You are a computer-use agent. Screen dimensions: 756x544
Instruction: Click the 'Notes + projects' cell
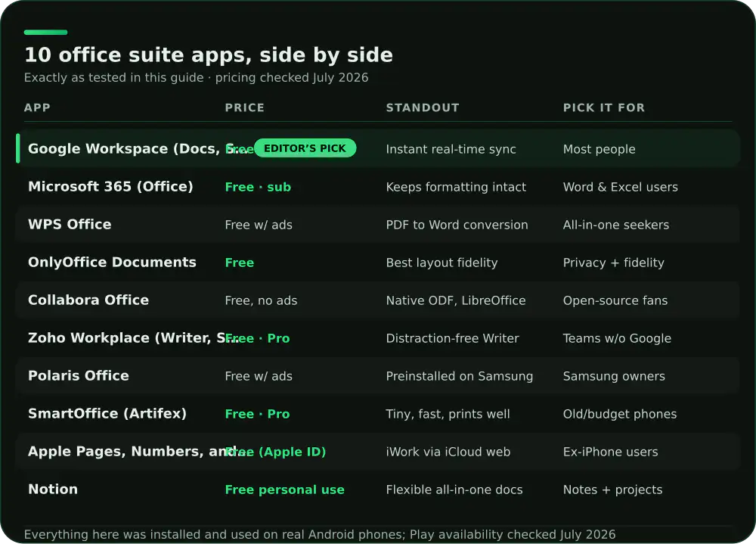click(612, 490)
